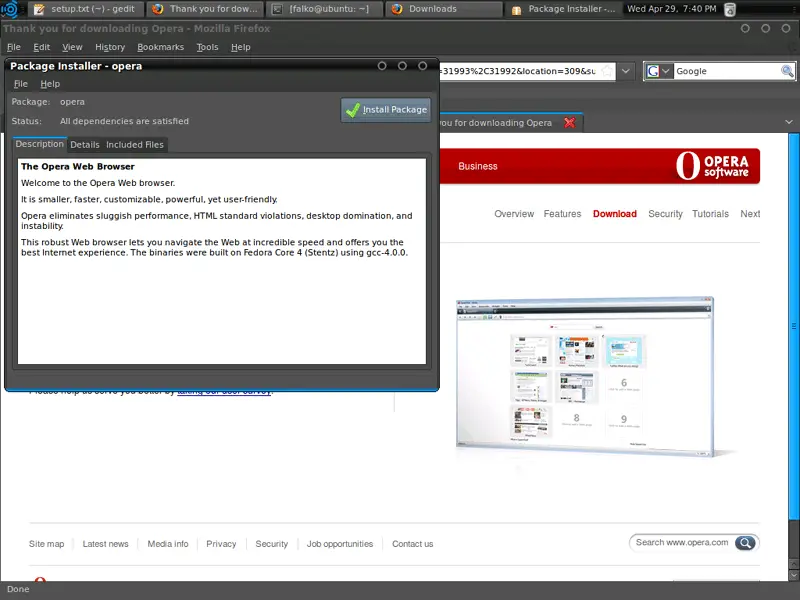Image resolution: width=800 pixels, height=600 pixels.
Task: Open the Firefox File menu
Action: pyautogui.click(x=14, y=47)
